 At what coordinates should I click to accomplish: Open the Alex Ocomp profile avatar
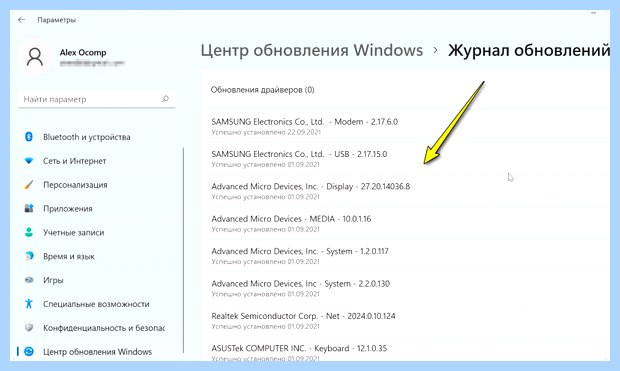click(x=35, y=57)
